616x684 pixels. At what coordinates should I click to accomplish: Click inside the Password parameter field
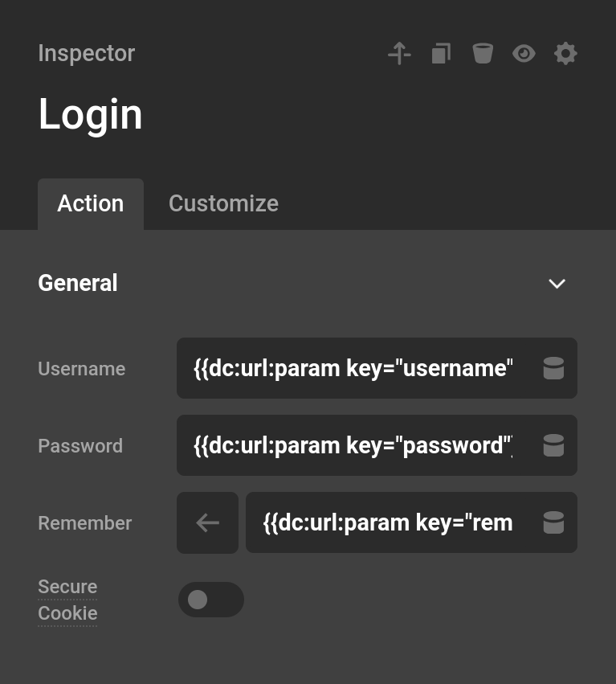click(353, 445)
